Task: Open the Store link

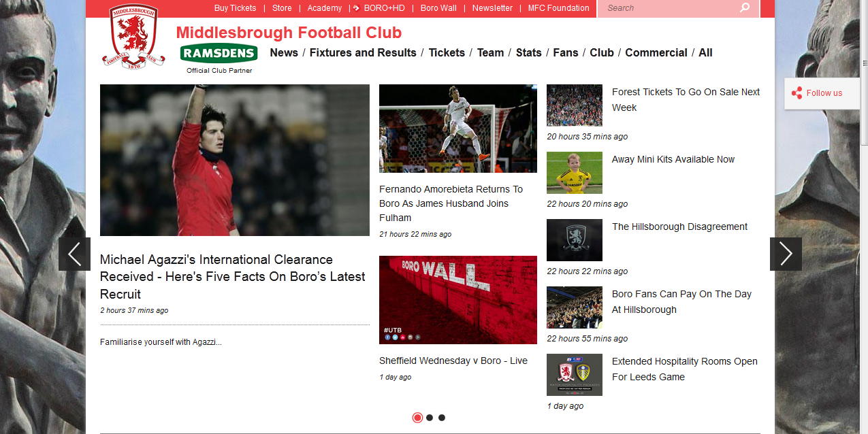Action: tap(282, 8)
